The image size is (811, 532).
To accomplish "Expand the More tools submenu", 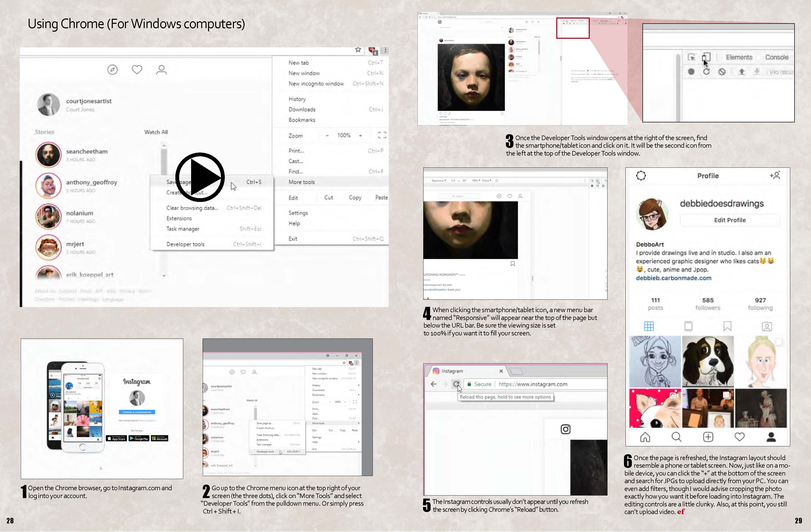I will tap(302, 182).
